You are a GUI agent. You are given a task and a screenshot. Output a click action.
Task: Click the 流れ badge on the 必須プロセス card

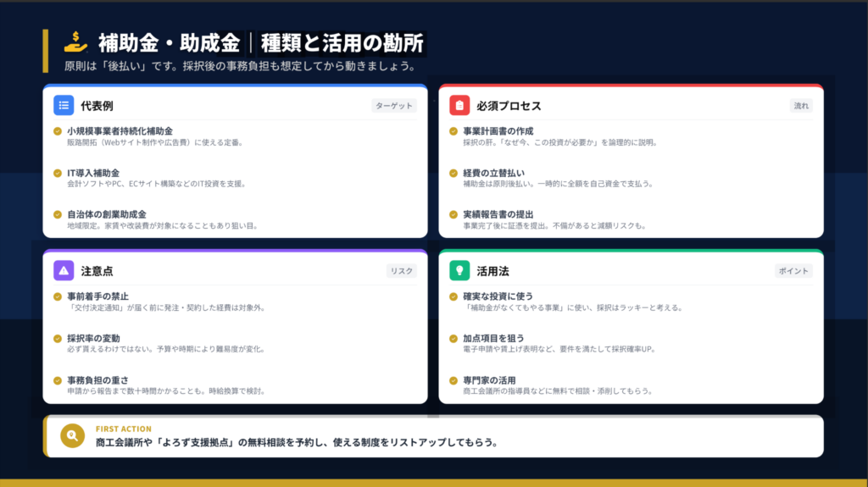coord(801,106)
